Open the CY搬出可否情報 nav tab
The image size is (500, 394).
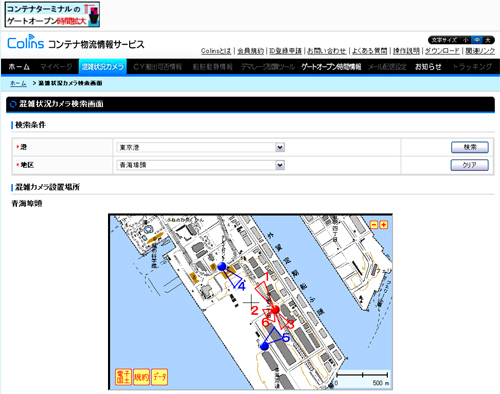[x=158, y=67]
